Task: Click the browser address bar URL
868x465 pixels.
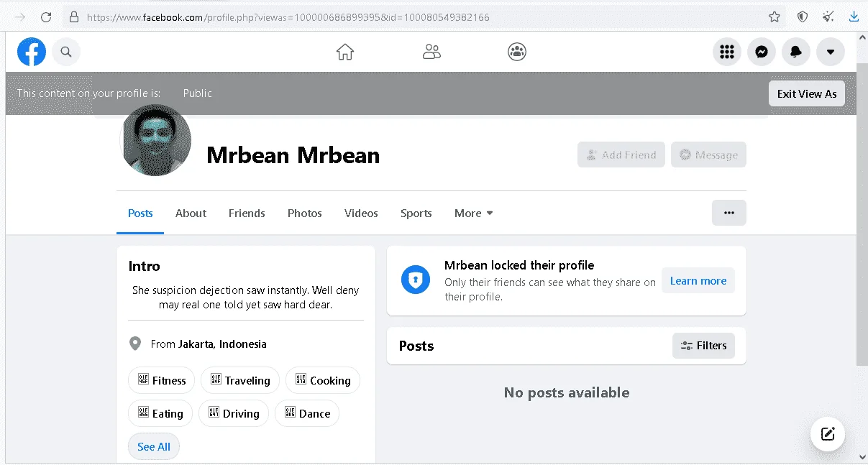Action: coord(288,17)
